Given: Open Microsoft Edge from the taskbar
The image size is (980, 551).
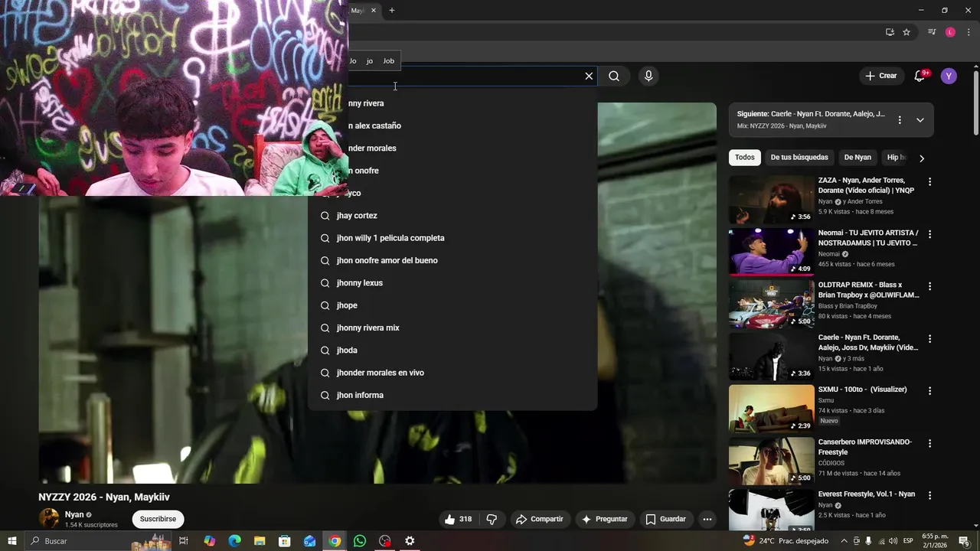Looking at the screenshot, I should (234, 541).
